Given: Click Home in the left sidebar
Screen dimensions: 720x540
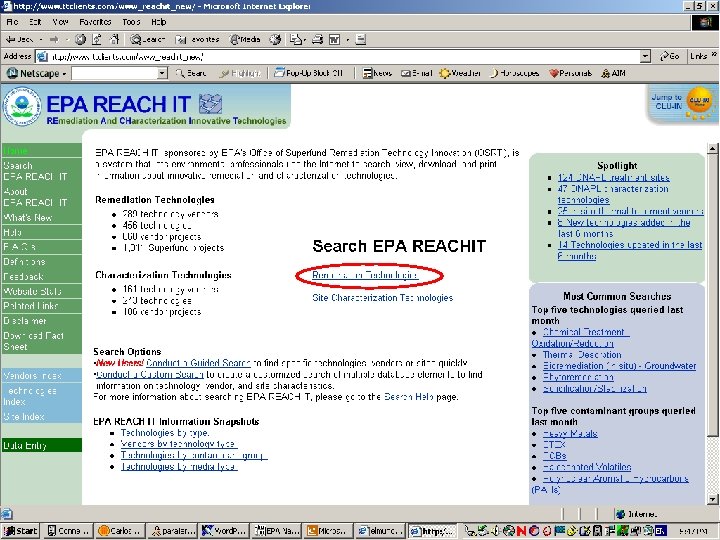Looking at the screenshot, I should 41,151.
